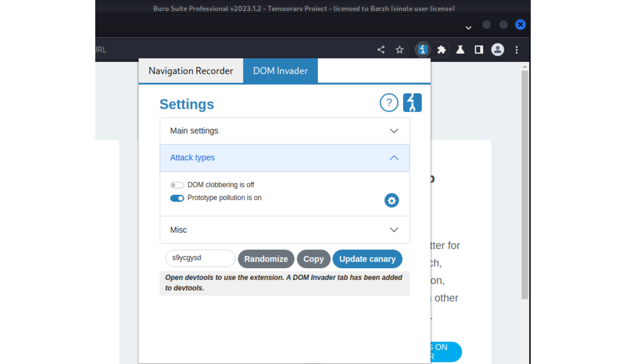
Task: Select the DOM Invader tab
Action: click(280, 71)
